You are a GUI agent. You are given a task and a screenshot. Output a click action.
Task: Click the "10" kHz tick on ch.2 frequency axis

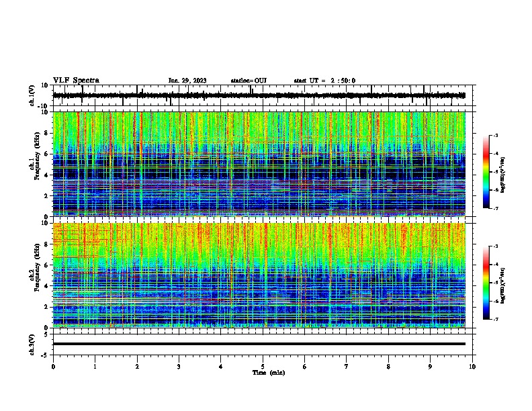tap(45, 223)
